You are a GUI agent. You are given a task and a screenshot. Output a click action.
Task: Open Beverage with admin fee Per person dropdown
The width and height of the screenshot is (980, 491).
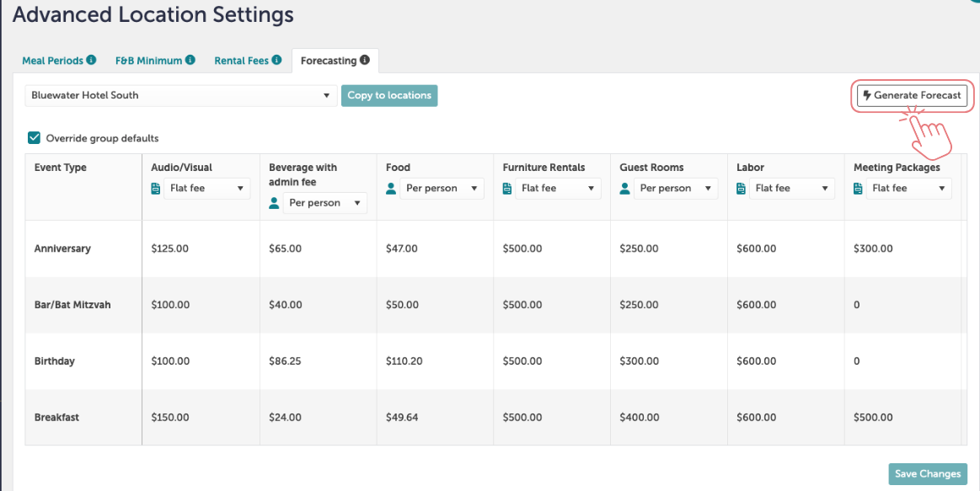coord(325,203)
